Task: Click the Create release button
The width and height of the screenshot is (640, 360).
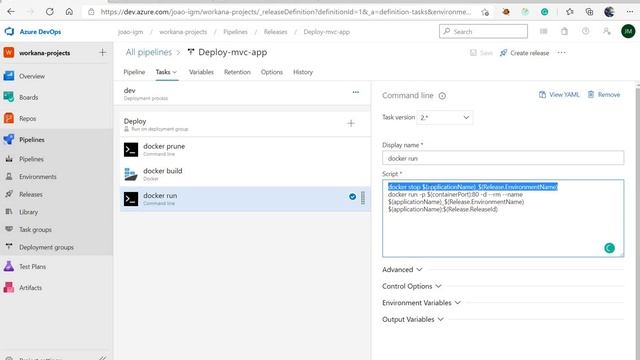Action: point(524,53)
